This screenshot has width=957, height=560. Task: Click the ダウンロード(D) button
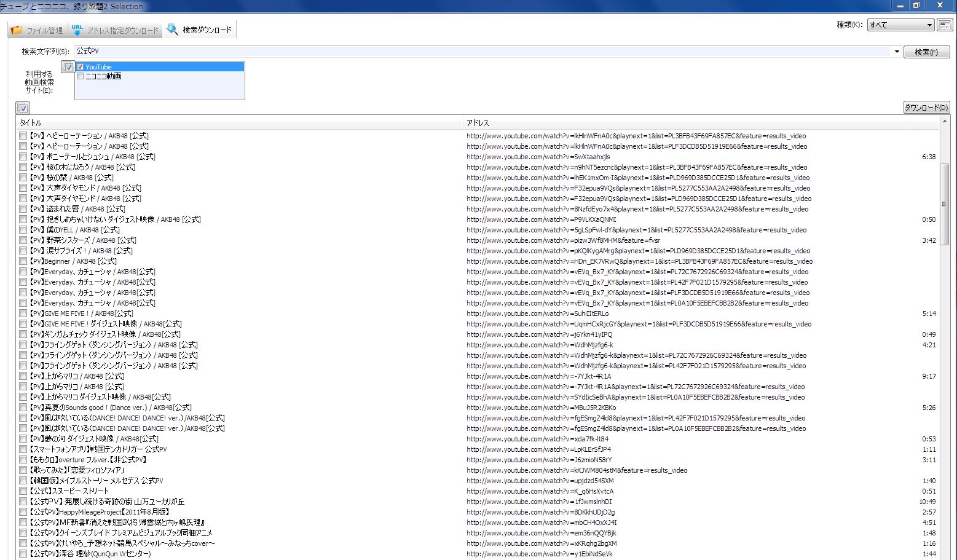click(x=926, y=108)
